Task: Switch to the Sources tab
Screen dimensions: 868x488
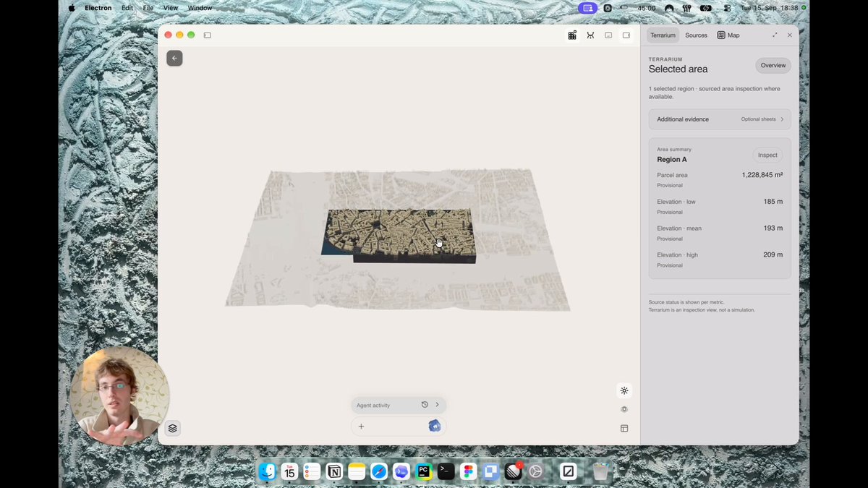Action: pyautogui.click(x=696, y=35)
